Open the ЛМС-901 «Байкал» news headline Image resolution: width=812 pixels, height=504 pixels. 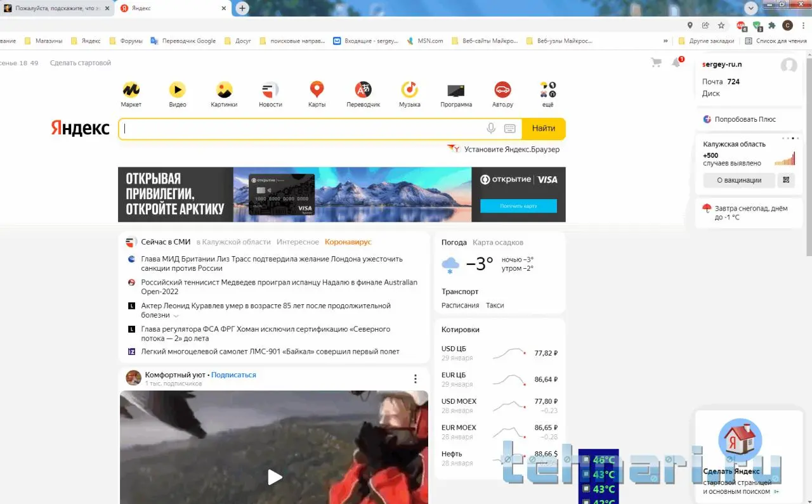pos(270,351)
